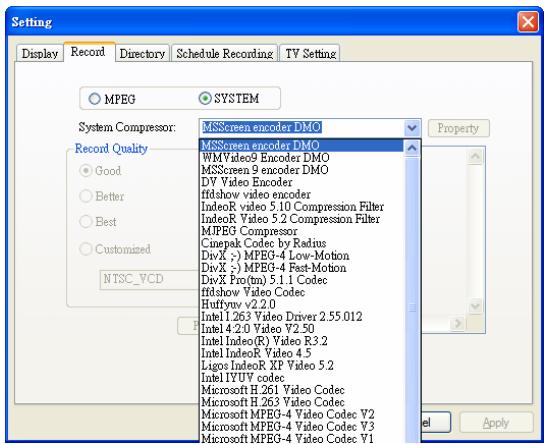Select the MPEG radio button

click(94, 99)
